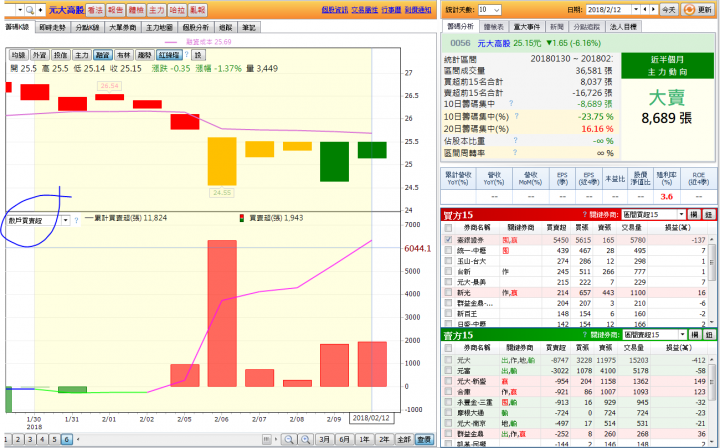Click the magnifier search icon beside stock code
Image resolution: width=720 pixels, height=448 pixels.
coord(29,10)
